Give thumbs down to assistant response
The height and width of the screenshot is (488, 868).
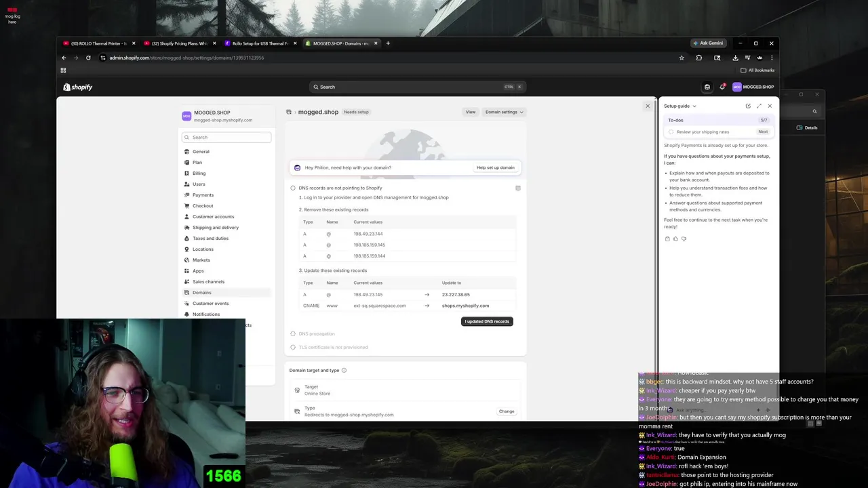point(684,239)
